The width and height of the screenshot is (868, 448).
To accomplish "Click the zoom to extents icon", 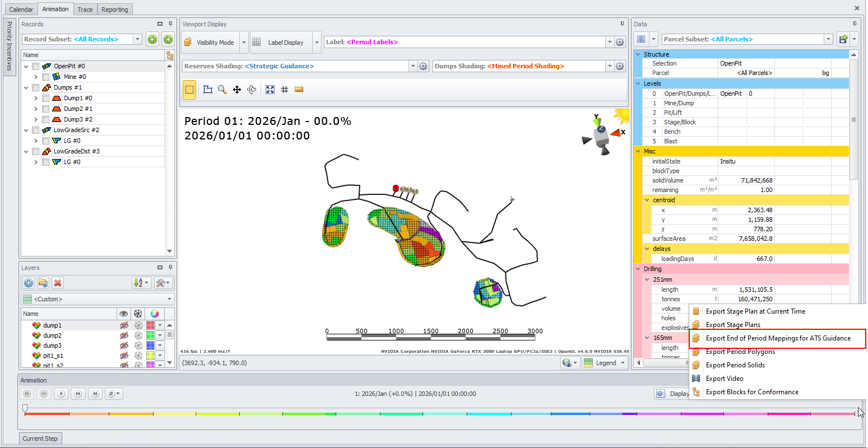I will [270, 90].
